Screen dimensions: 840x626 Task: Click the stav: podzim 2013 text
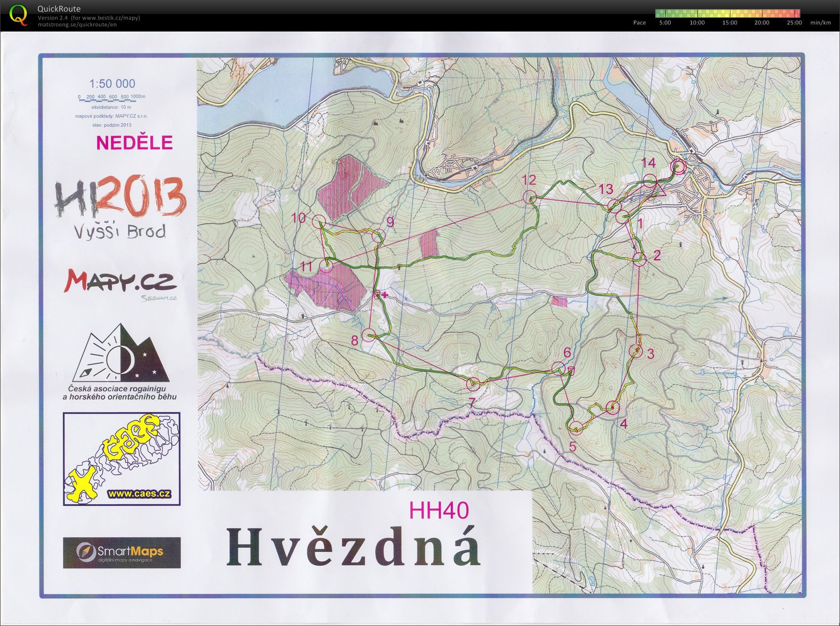click(x=112, y=125)
